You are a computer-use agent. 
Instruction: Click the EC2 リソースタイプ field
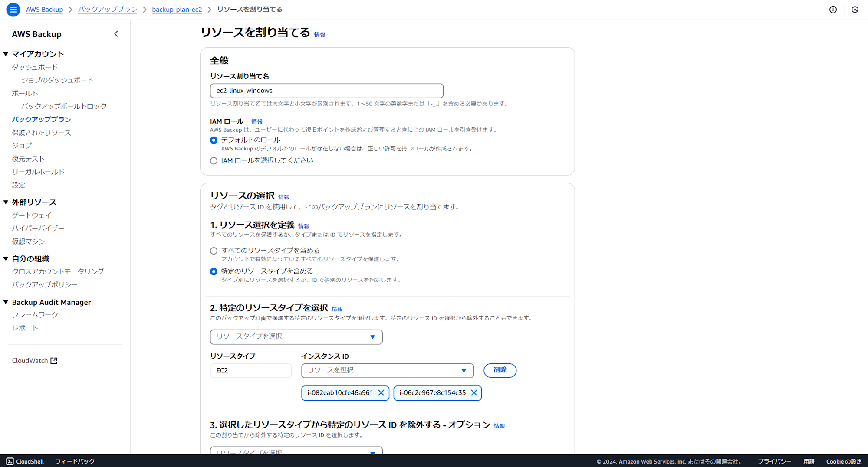tap(251, 371)
